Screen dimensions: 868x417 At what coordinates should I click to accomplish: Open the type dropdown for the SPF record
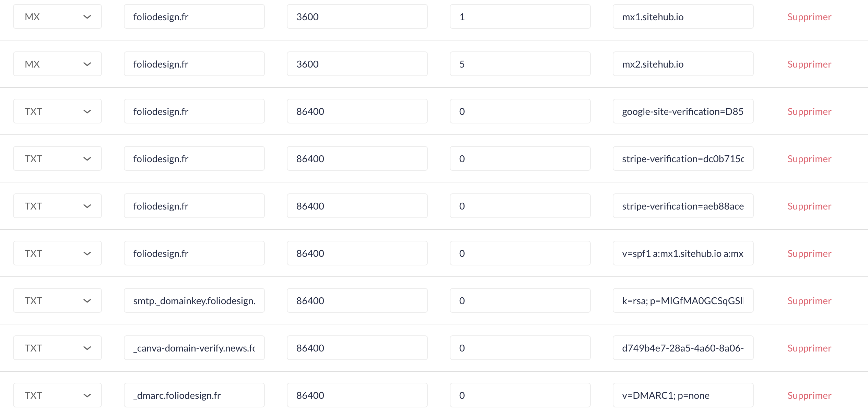tap(57, 253)
